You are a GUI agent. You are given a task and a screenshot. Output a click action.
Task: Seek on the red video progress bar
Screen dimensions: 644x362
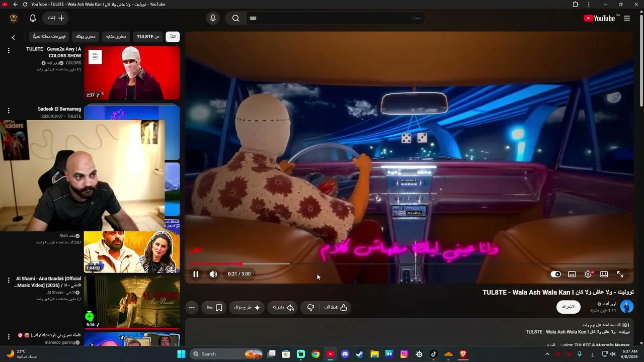pos(409,263)
